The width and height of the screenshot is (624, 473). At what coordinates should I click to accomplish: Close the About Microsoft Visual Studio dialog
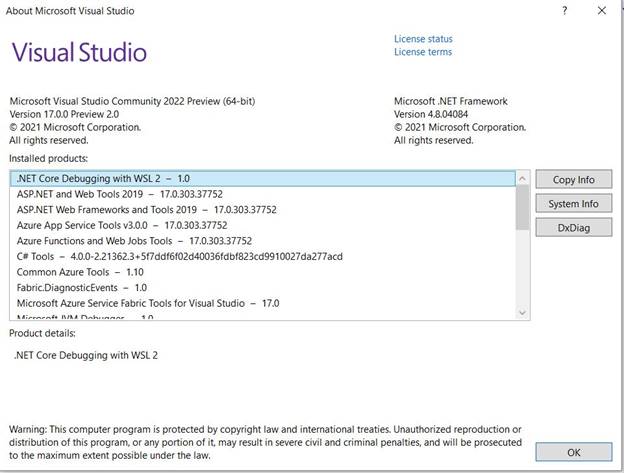(x=602, y=11)
